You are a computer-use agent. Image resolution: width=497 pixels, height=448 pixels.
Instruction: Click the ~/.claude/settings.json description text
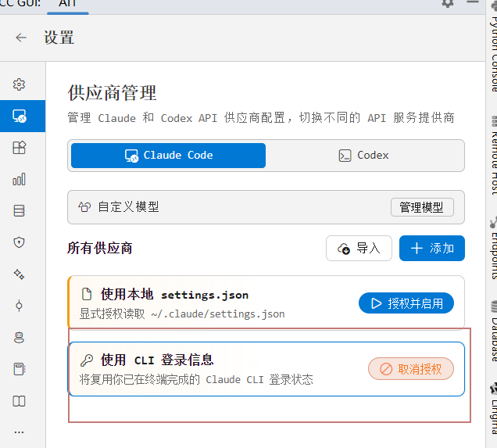coord(182,314)
